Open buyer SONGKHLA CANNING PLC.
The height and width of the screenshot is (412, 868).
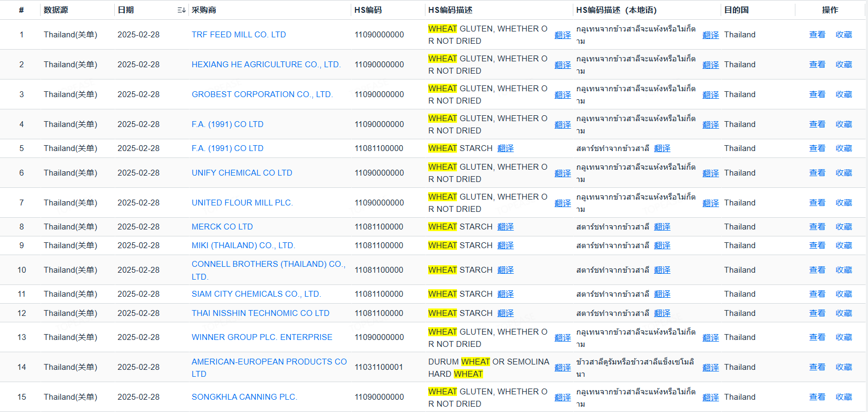point(244,397)
